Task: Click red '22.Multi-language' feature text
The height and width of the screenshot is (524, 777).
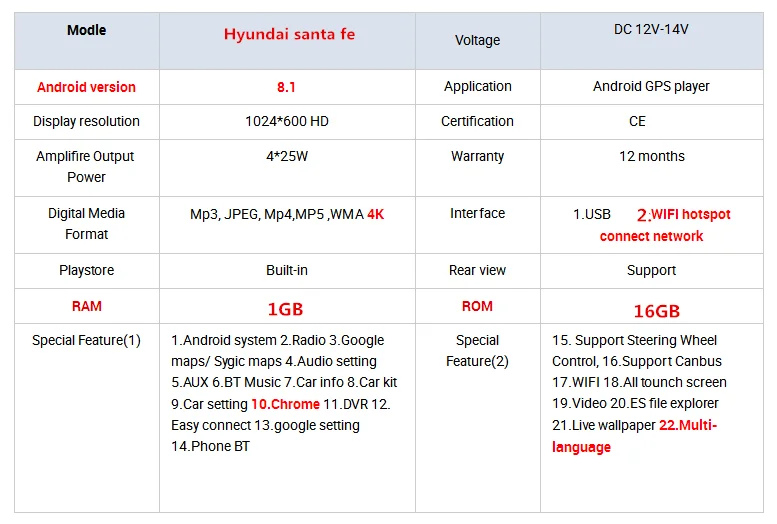Action: (634, 436)
